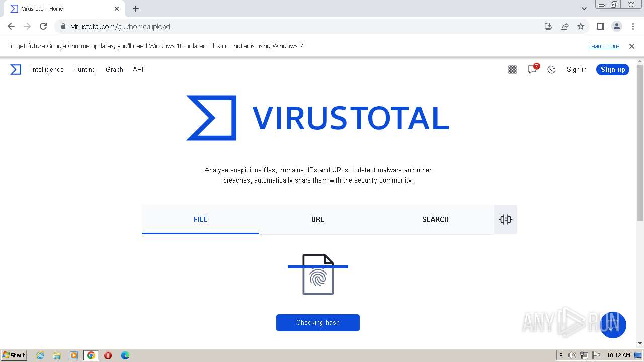Click the 10:12 AM clock
The width and height of the screenshot is (644, 362).
[x=618, y=355]
